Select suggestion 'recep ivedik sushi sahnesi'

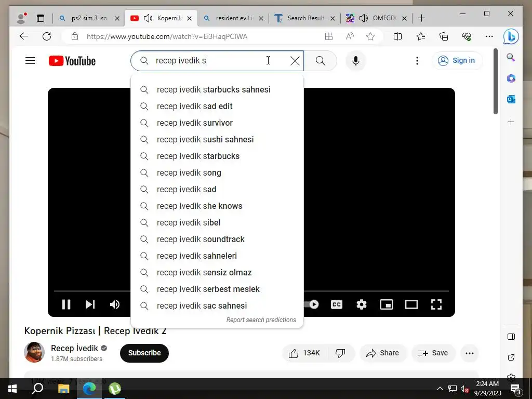[x=217, y=139]
